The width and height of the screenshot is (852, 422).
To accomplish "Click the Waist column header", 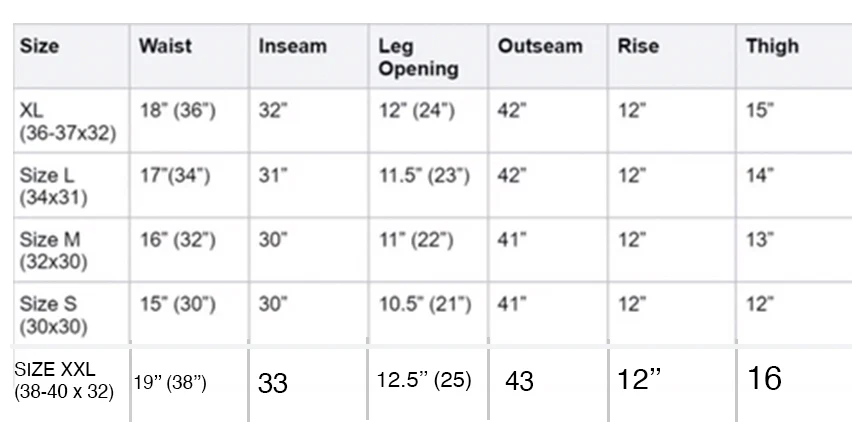I will tap(165, 46).
